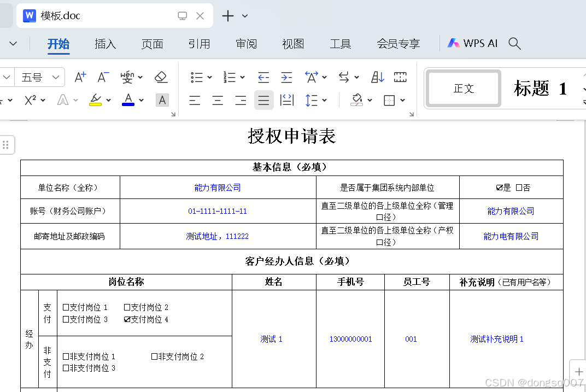This screenshot has width=586, height=392.
Task: Open the 视图 ribbon tab
Action: 294,44
